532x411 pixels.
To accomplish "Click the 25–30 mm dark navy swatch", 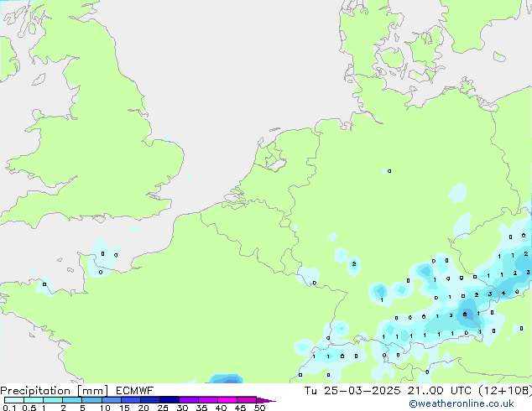I will tap(170, 400).
